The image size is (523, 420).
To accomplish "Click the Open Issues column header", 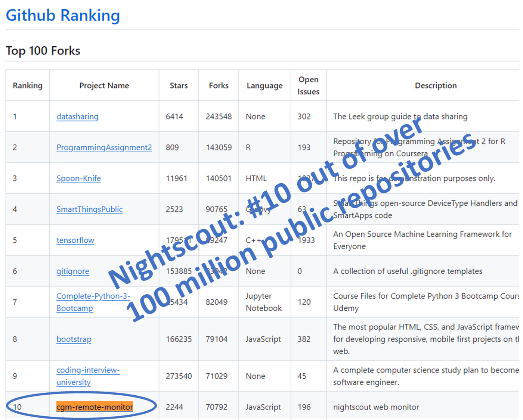I will pos(308,85).
